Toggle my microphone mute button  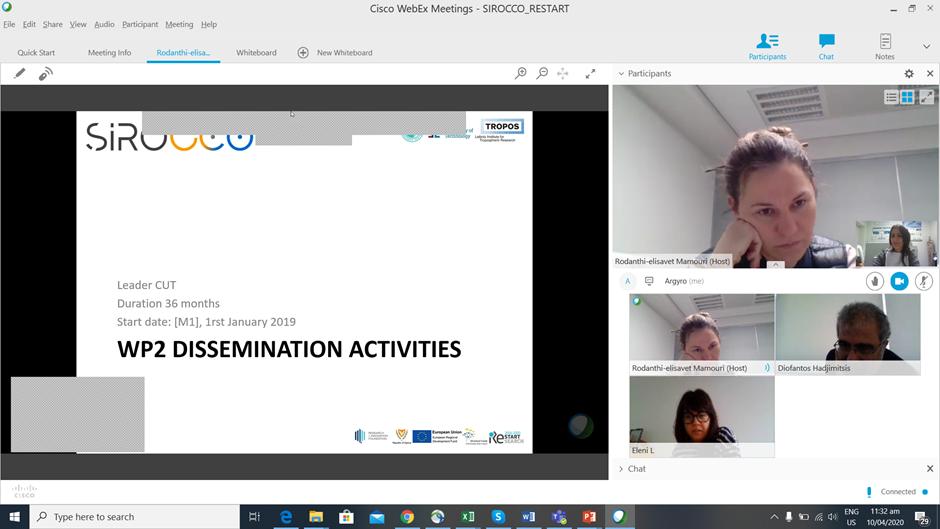pos(924,282)
